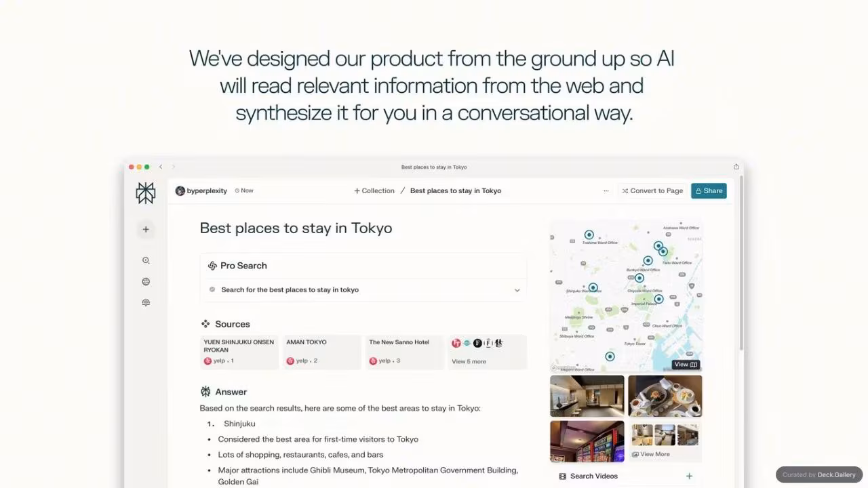Click the page scrollbar on right edge
The height and width of the screenshot is (488, 868).
(x=741, y=264)
